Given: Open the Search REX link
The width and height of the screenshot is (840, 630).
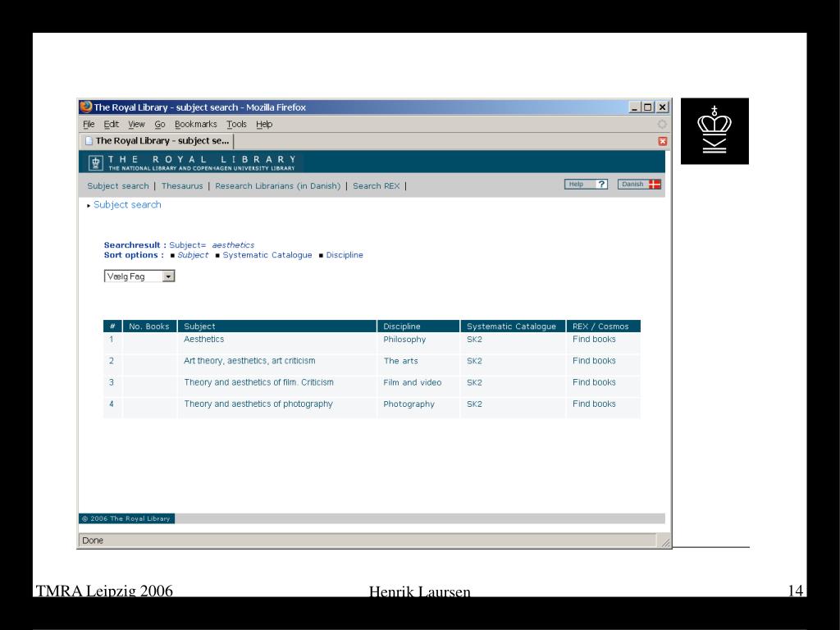Looking at the screenshot, I should pos(376,186).
